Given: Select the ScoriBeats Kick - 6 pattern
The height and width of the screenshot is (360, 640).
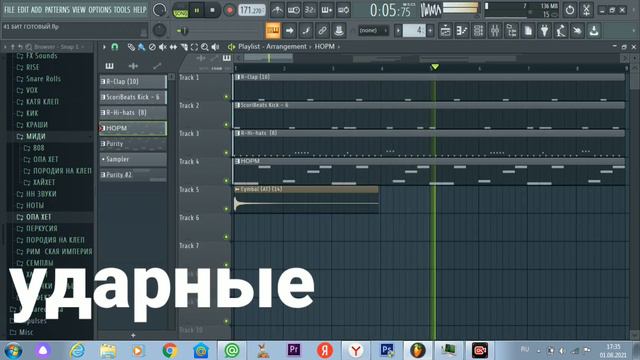Looking at the screenshot, I should coord(133,97).
